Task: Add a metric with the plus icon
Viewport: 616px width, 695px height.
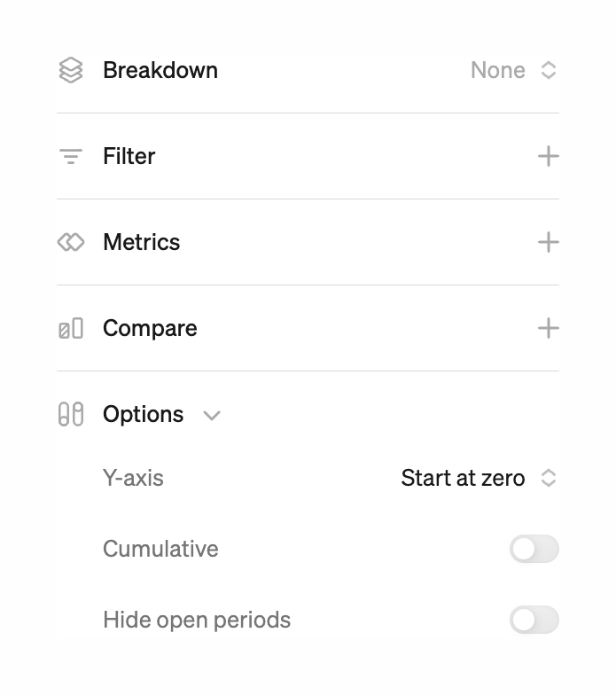Action: 548,242
